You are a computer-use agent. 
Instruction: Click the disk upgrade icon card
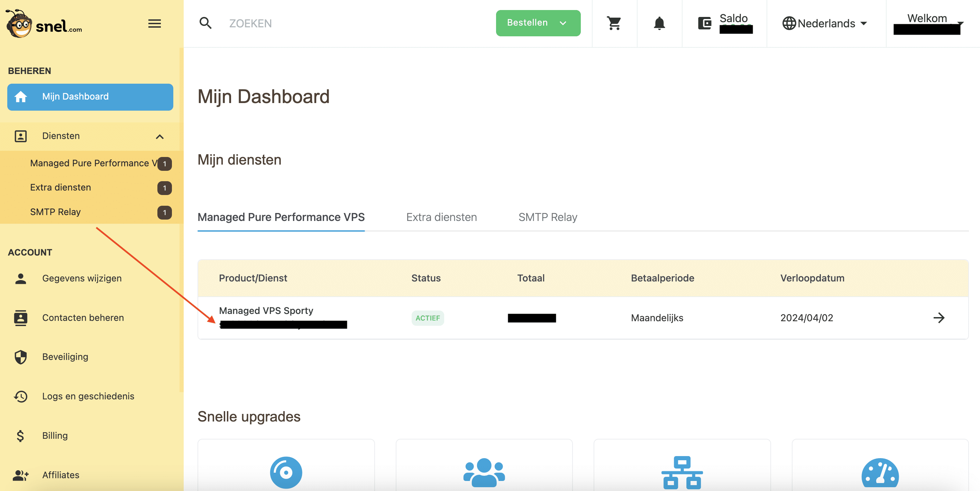click(x=286, y=472)
